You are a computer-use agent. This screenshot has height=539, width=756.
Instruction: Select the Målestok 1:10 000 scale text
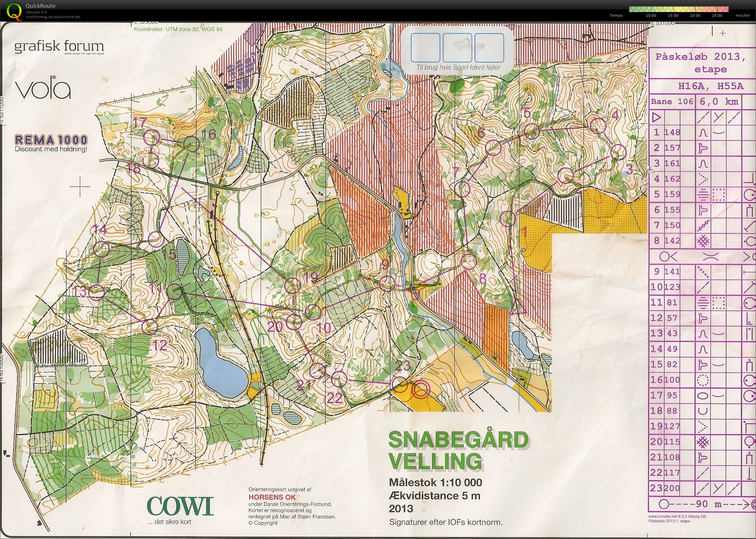436,482
